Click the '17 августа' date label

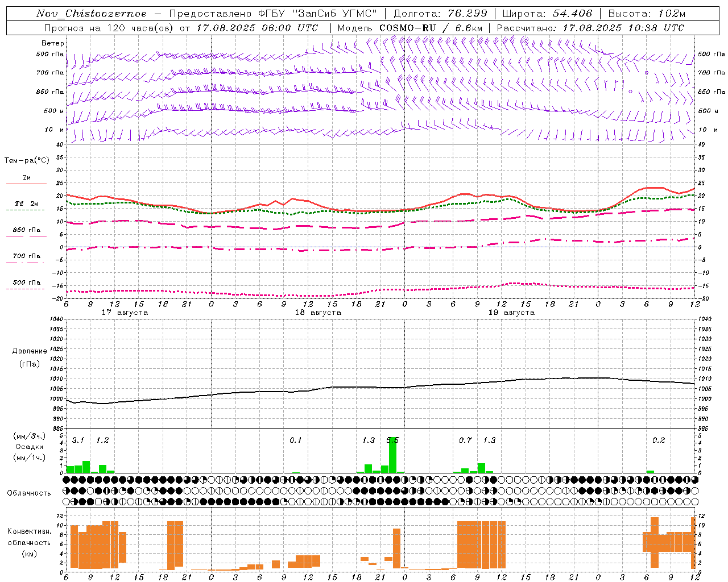(x=125, y=313)
